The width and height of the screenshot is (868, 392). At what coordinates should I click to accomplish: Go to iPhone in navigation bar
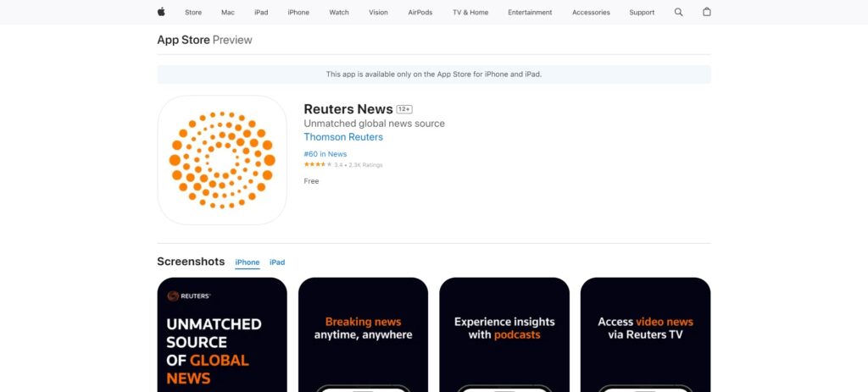click(x=298, y=12)
